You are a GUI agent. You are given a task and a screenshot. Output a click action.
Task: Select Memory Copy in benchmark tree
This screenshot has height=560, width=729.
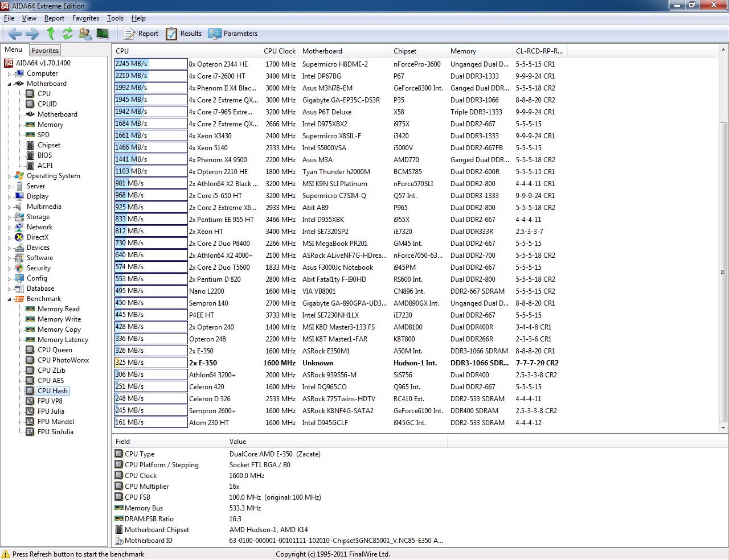click(59, 330)
